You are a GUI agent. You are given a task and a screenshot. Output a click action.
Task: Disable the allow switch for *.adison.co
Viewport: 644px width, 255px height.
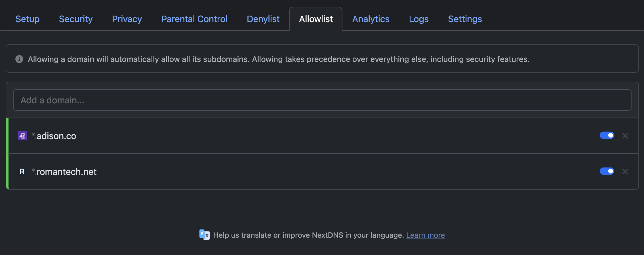click(607, 135)
